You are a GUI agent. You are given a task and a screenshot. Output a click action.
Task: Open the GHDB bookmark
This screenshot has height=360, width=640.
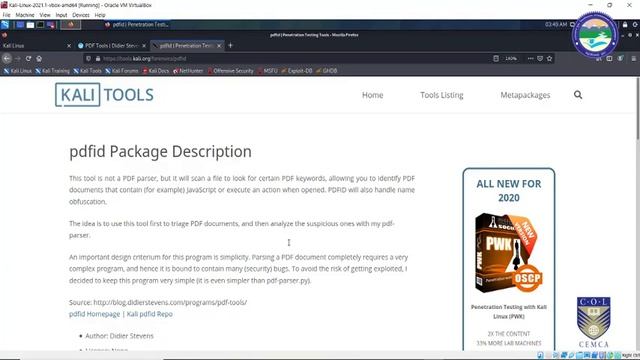point(327,71)
